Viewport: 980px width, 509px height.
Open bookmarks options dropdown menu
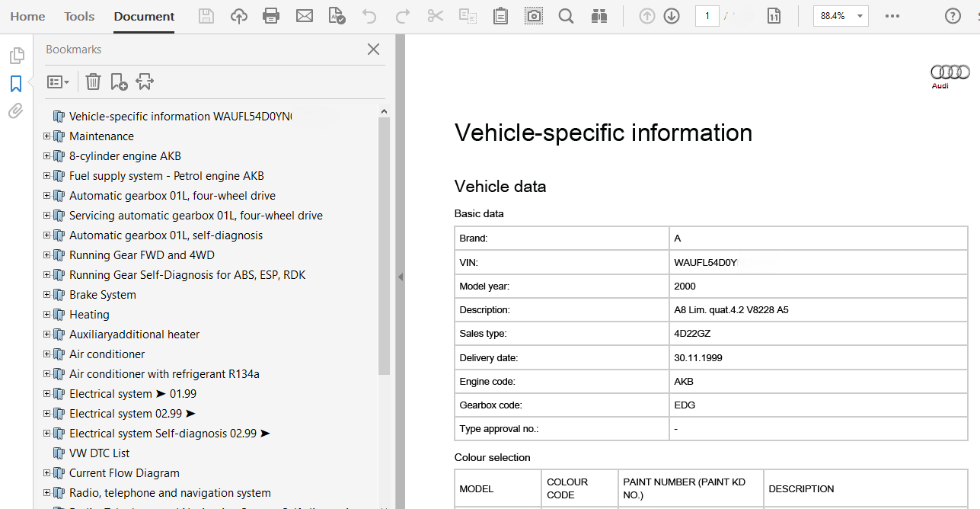click(59, 82)
